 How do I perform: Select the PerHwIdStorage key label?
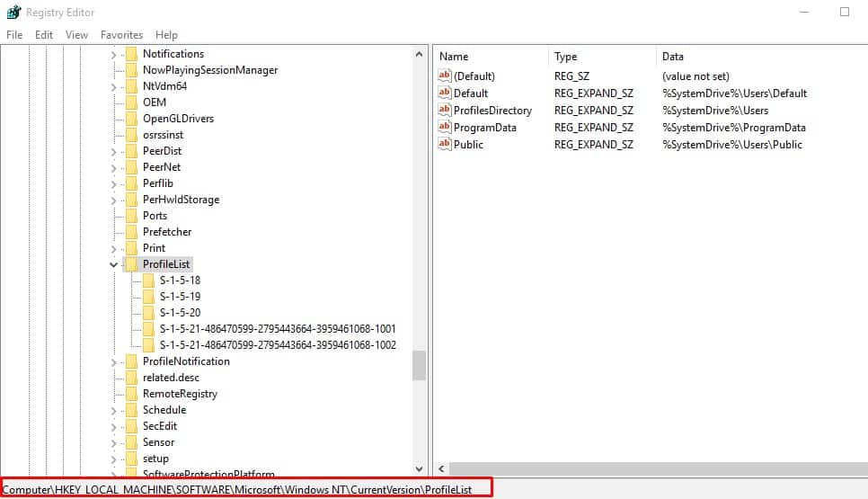click(181, 200)
